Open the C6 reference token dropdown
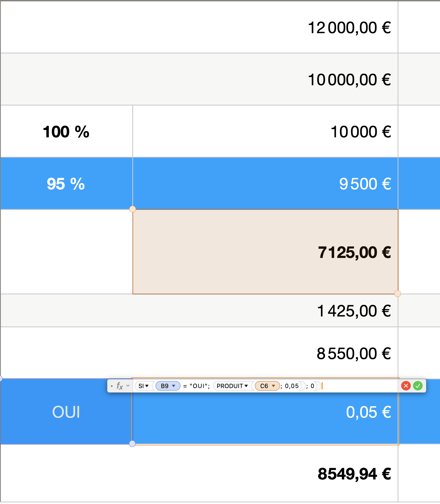The width and height of the screenshot is (440, 504). coord(273,386)
